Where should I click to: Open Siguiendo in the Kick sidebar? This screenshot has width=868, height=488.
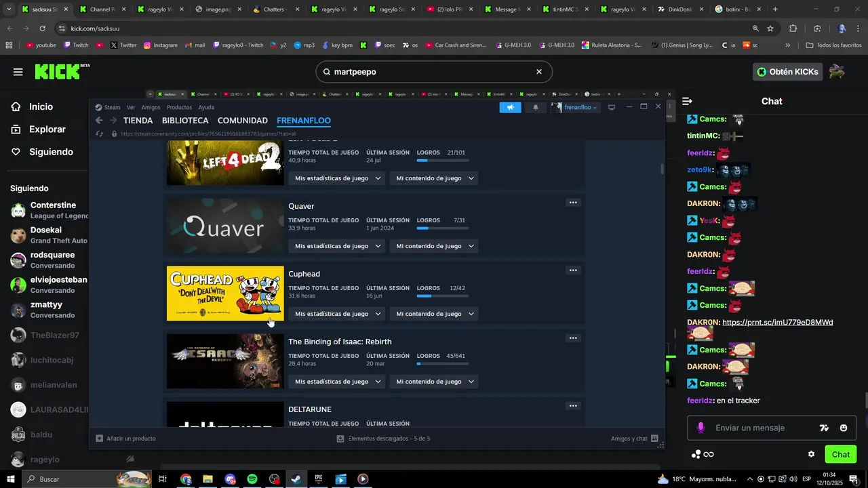pos(51,152)
